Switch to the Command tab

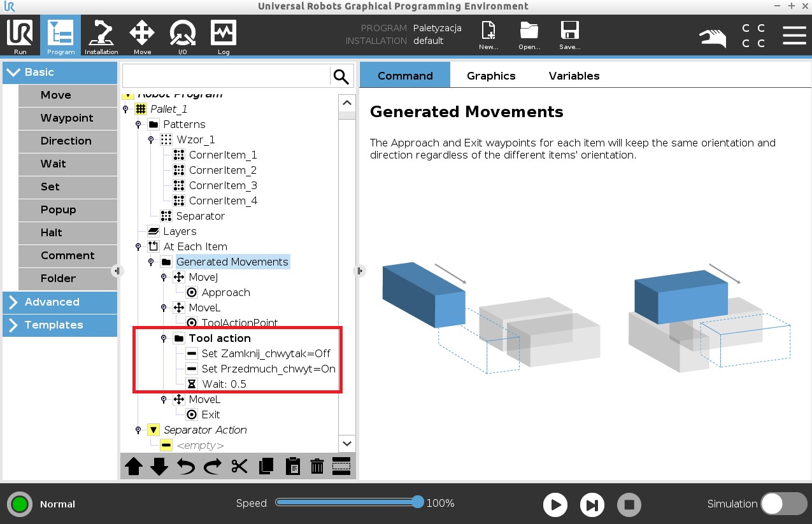point(405,75)
